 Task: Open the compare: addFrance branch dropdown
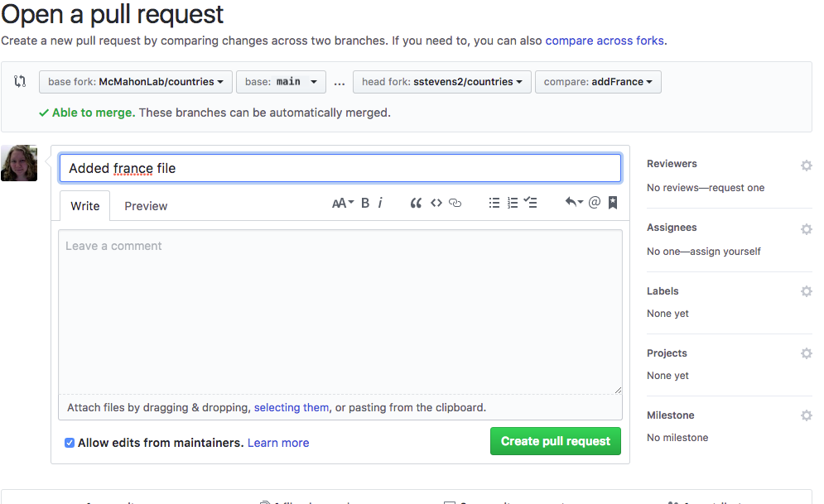(x=598, y=82)
